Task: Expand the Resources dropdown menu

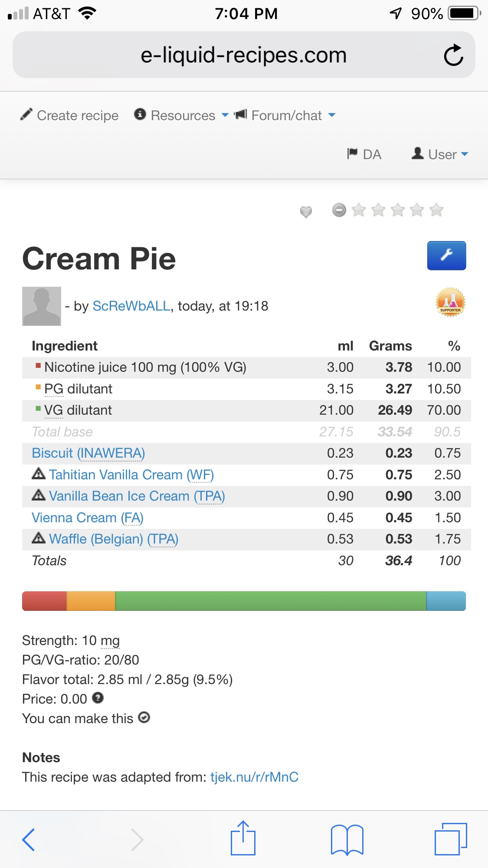Action: 181,115
